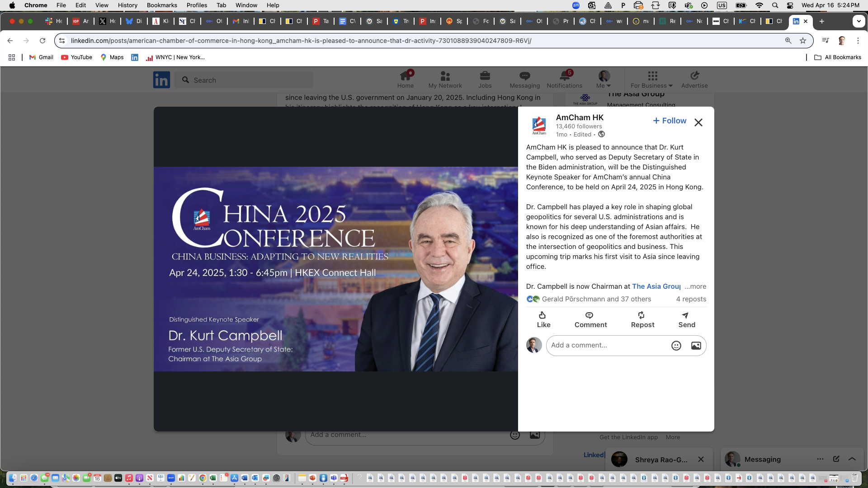Screen dimensions: 868x488
Task: Open Chrome zoom control in address bar
Action: coord(788,41)
